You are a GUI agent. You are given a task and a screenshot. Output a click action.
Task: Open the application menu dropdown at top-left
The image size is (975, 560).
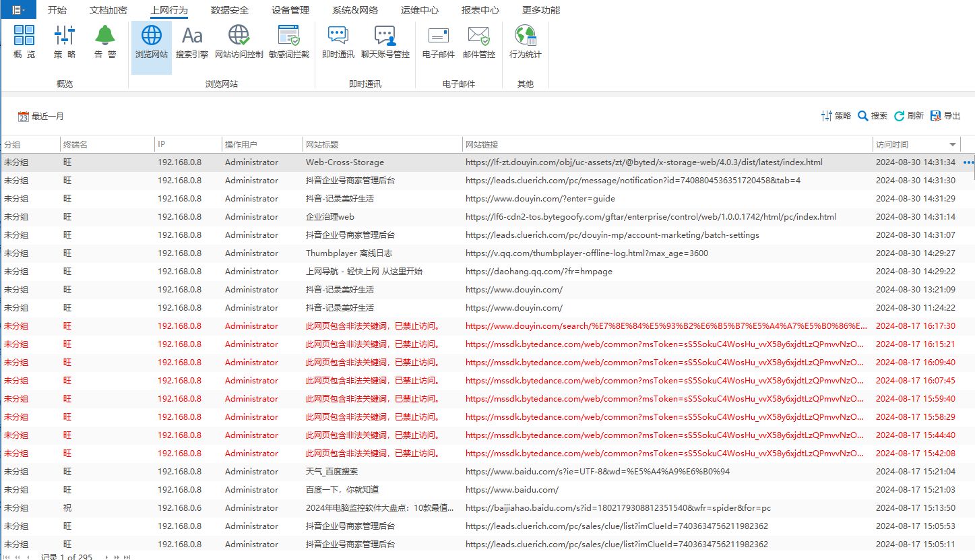[18, 10]
